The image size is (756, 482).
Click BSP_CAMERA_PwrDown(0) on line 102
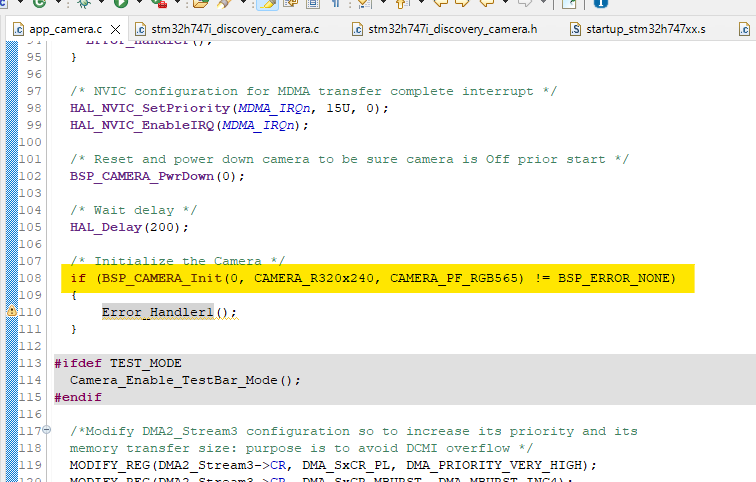coord(154,176)
